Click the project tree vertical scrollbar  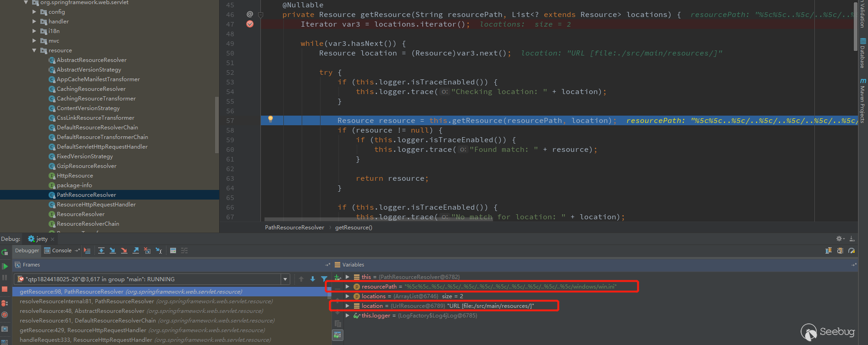(217, 125)
